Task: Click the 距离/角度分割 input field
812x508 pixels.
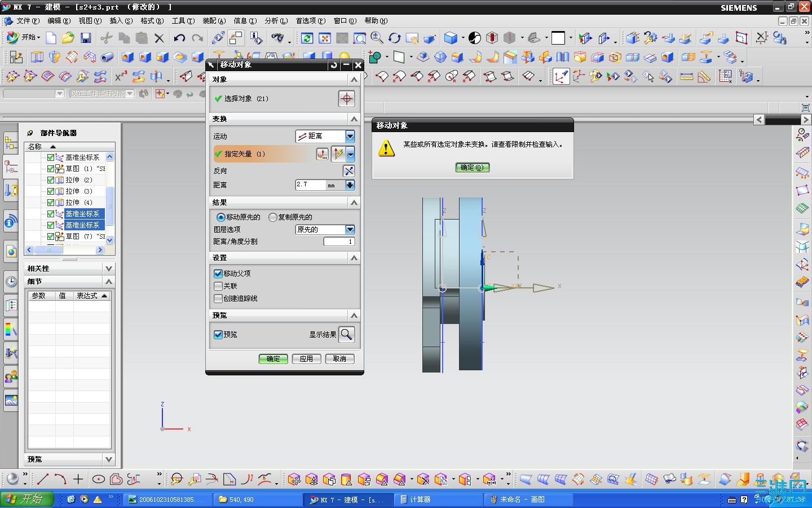Action: (339, 242)
